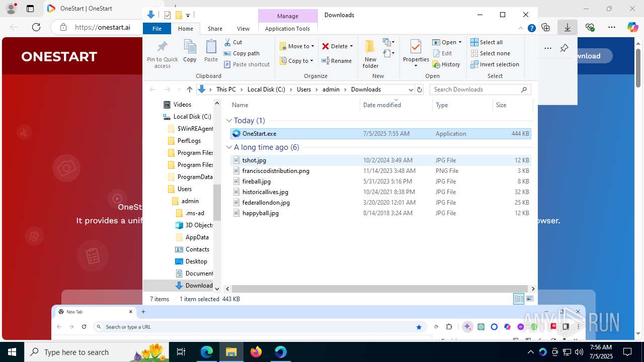Viewport: 644px width, 362px height.
Task: Click Copy path in ribbon
Action: tap(242, 53)
